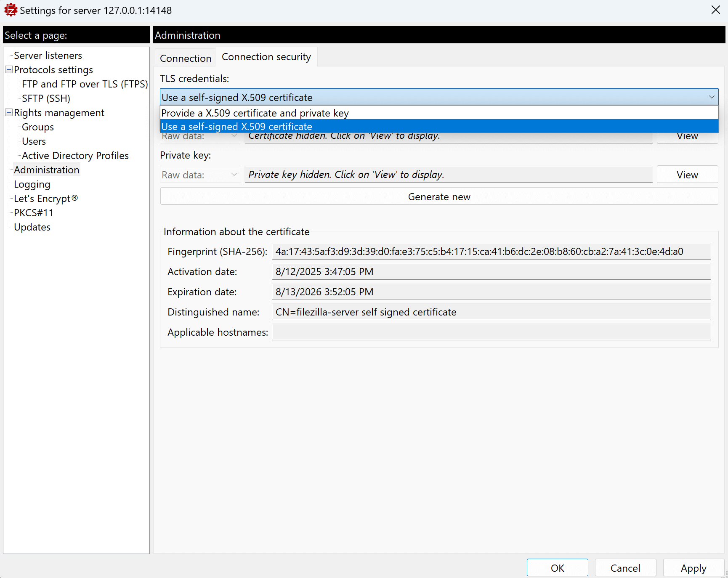Click the black 'Administration' panel header
The height and width of the screenshot is (578, 728).
click(x=439, y=35)
